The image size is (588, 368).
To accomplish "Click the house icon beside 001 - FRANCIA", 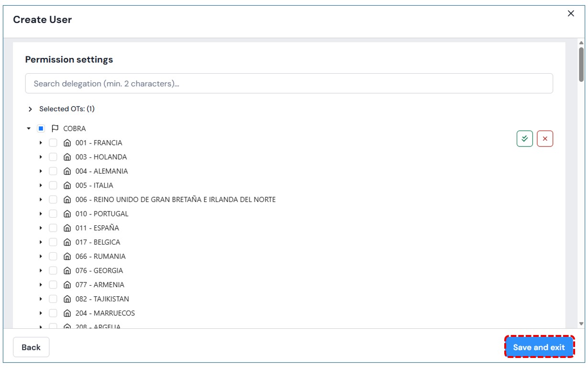I will click(x=67, y=143).
